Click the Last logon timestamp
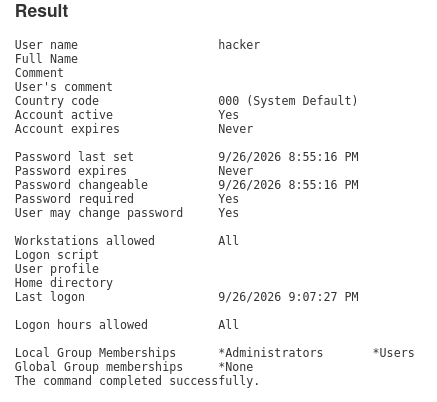The image size is (437, 402). coord(288,297)
